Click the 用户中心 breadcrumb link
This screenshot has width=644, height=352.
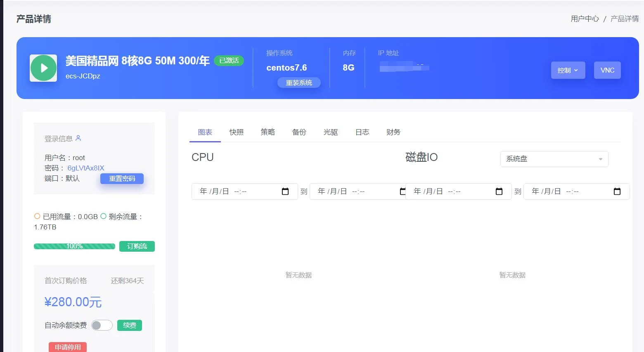[x=585, y=19]
